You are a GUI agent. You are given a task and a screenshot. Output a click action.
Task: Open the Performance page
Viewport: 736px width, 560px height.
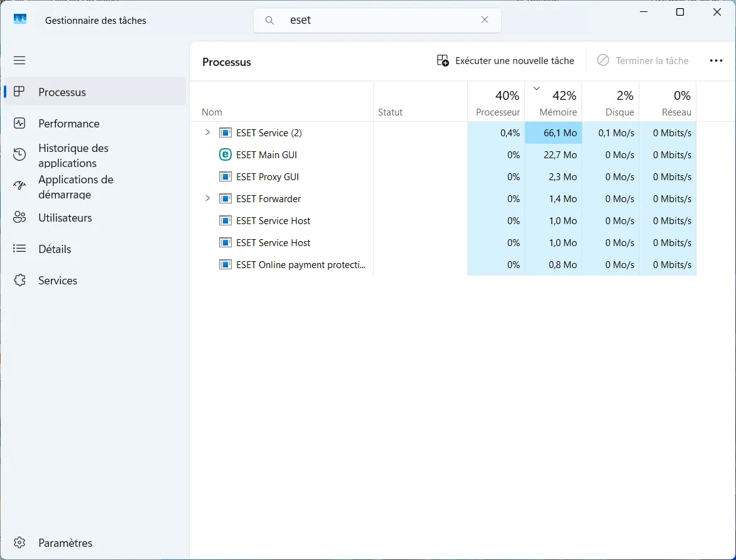point(95,124)
